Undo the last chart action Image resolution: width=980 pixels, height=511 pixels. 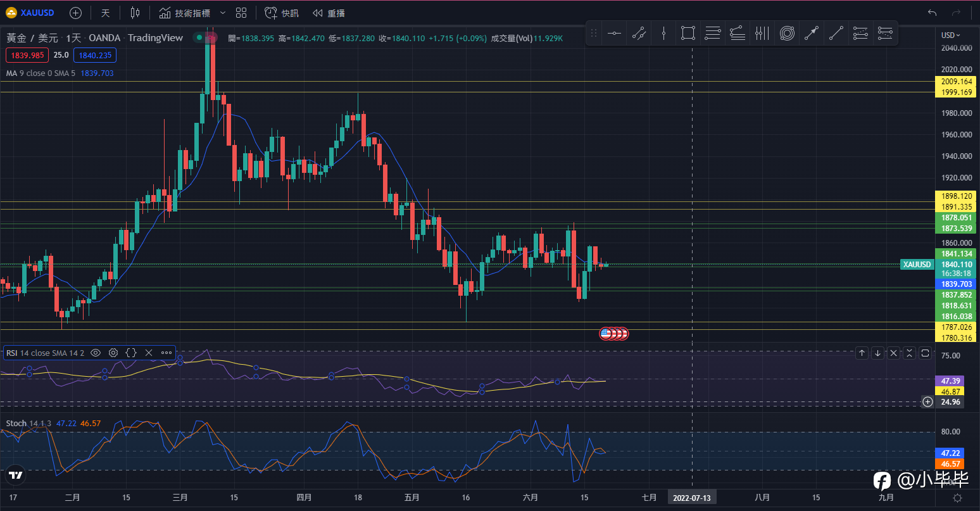pos(932,13)
